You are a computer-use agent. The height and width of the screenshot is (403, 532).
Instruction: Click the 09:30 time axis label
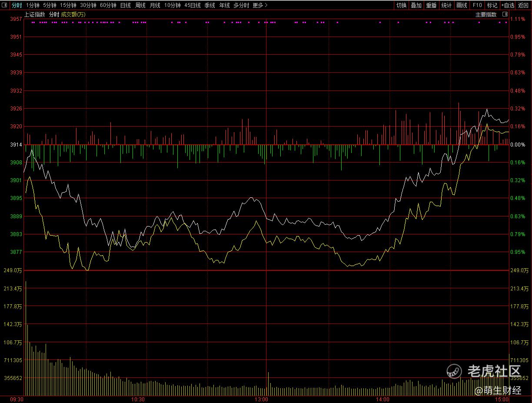17,399
